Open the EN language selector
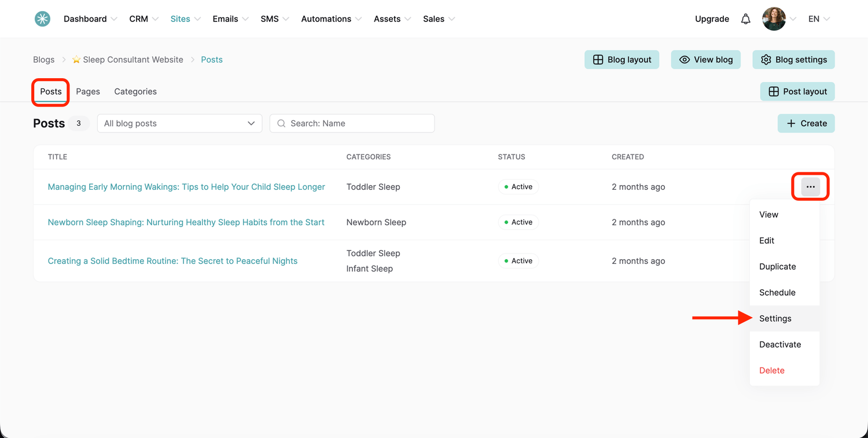 tap(819, 19)
